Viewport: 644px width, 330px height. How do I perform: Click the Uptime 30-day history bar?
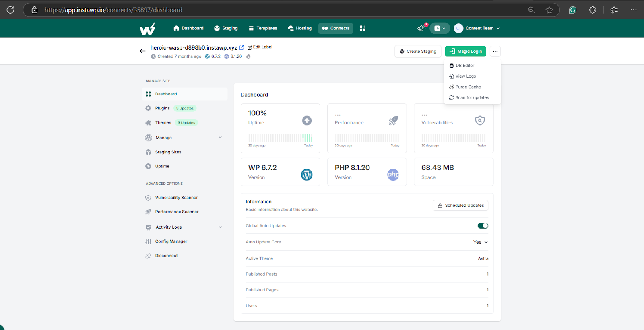click(281, 138)
